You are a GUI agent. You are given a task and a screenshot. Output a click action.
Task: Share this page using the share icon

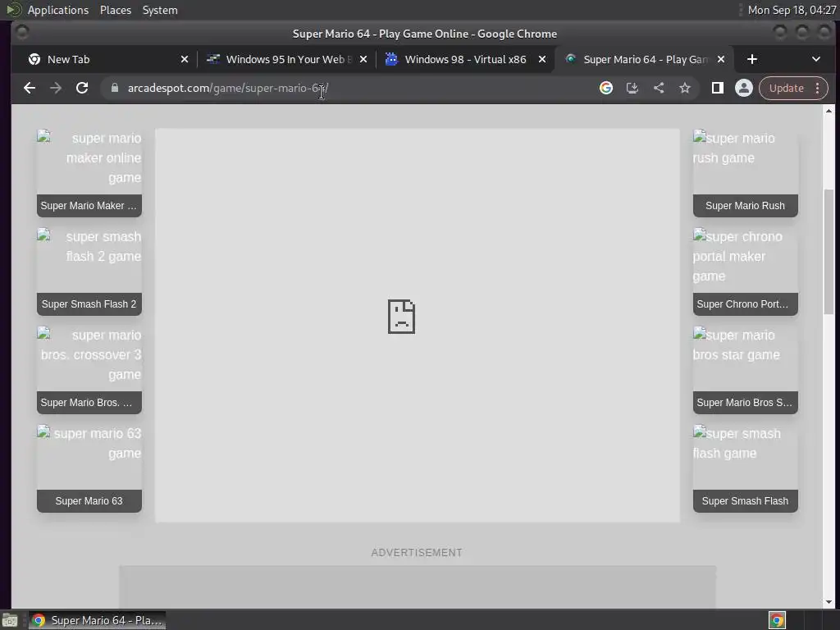click(659, 88)
